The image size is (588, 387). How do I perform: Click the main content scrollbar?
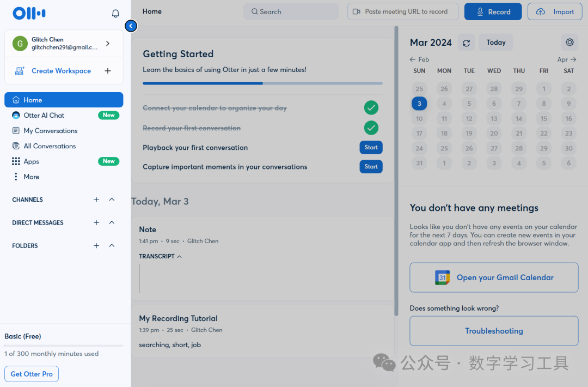pos(396,171)
